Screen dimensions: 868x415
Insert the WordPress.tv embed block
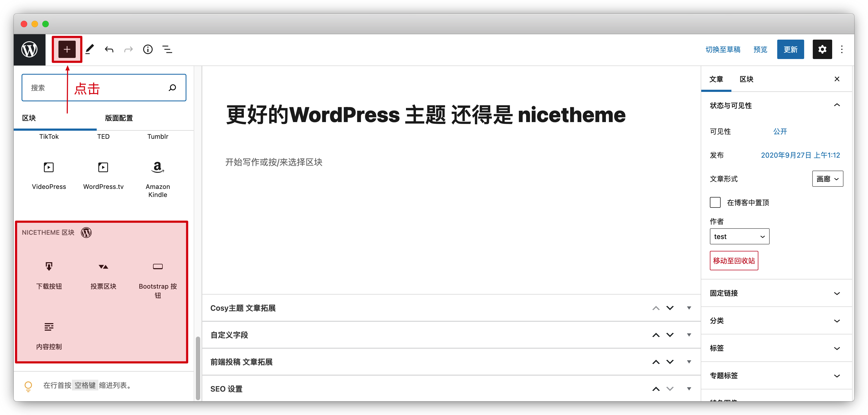[x=103, y=176]
